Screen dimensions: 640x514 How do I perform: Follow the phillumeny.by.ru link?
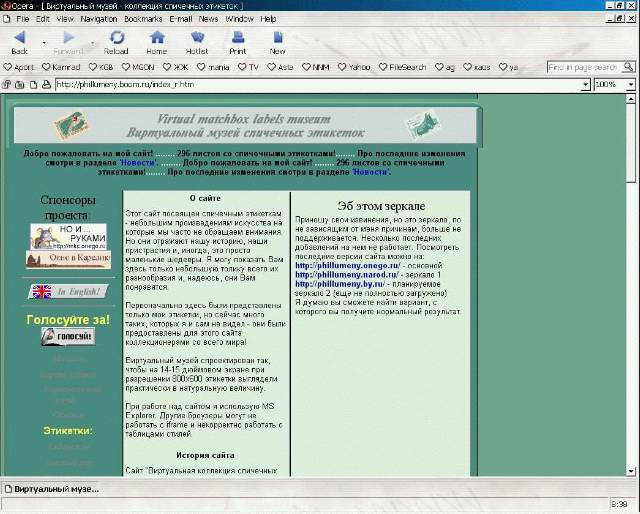click(340, 284)
